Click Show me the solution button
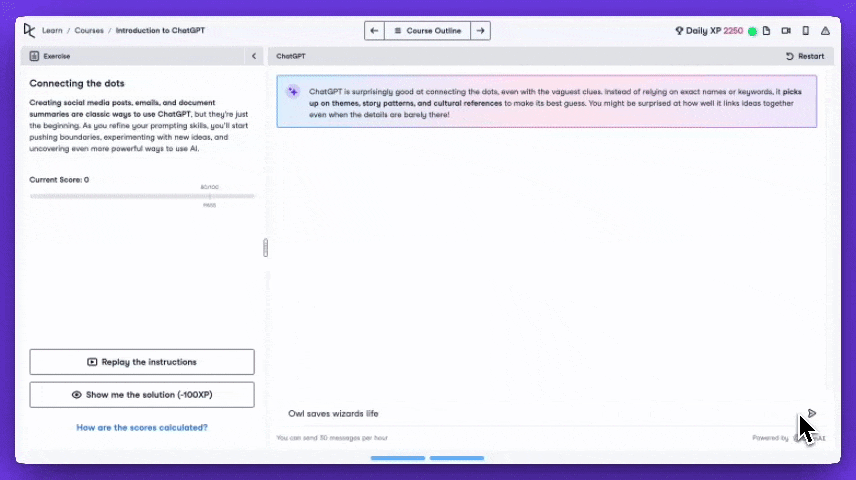The height and width of the screenshot is (480, 856). pos(142,395)
